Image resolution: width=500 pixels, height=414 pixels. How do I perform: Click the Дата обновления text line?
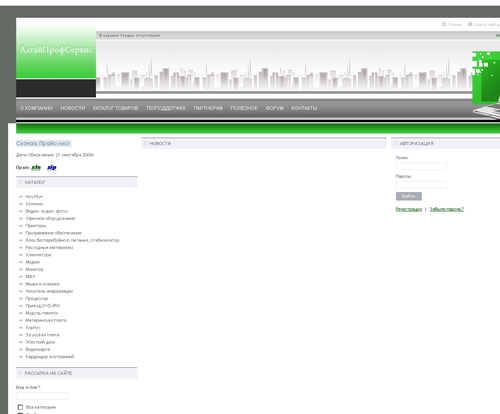55,155
